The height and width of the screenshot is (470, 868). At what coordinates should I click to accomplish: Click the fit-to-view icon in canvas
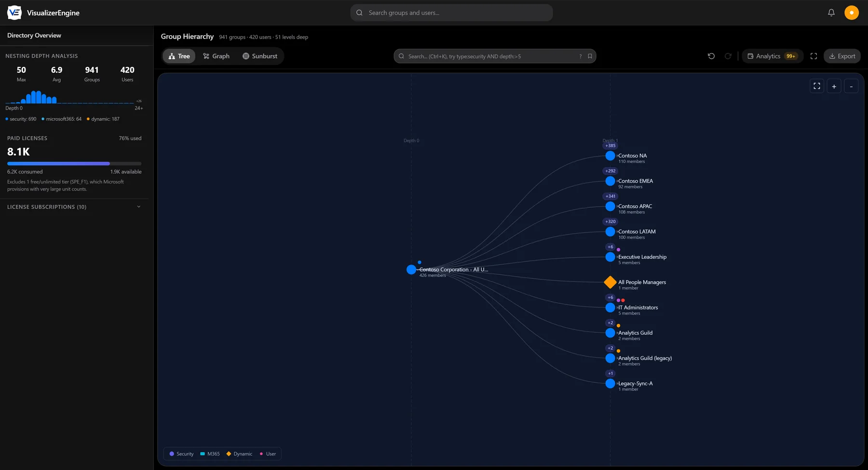(x=817, y=86)
